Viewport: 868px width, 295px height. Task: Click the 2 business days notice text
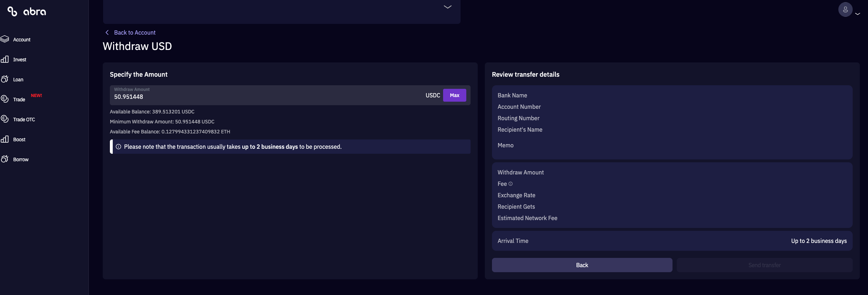233,147
